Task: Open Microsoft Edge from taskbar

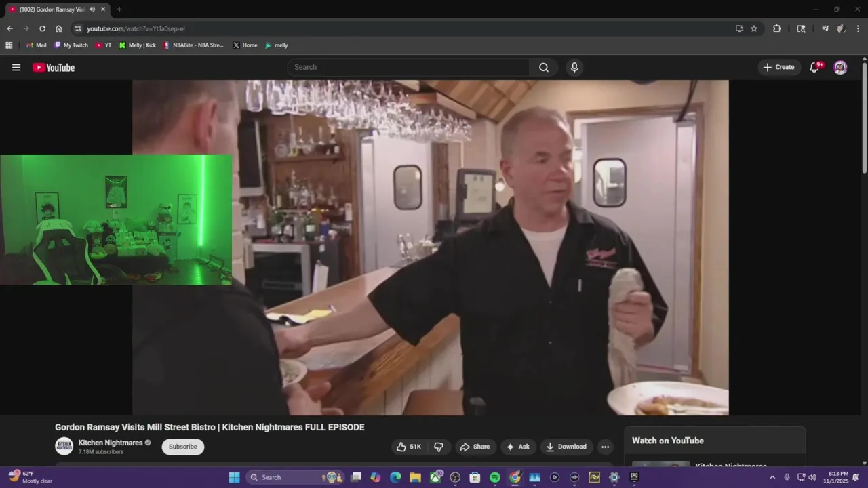Action: [395, 477]
